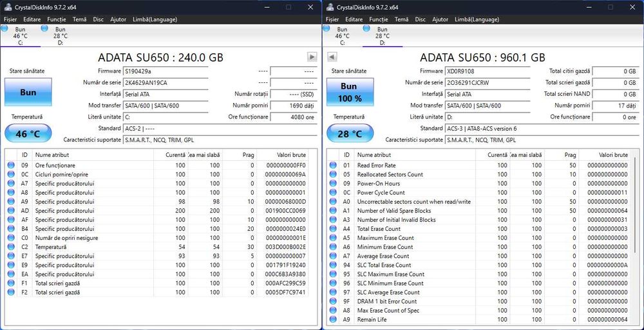Click the 46 °C temperature button
The image size is (644, 330).
(x=28, y=134)
